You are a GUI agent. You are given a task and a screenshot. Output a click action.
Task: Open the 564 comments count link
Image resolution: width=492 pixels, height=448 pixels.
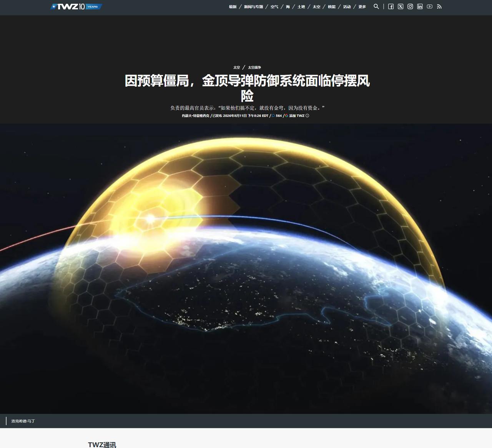[279, 116]
